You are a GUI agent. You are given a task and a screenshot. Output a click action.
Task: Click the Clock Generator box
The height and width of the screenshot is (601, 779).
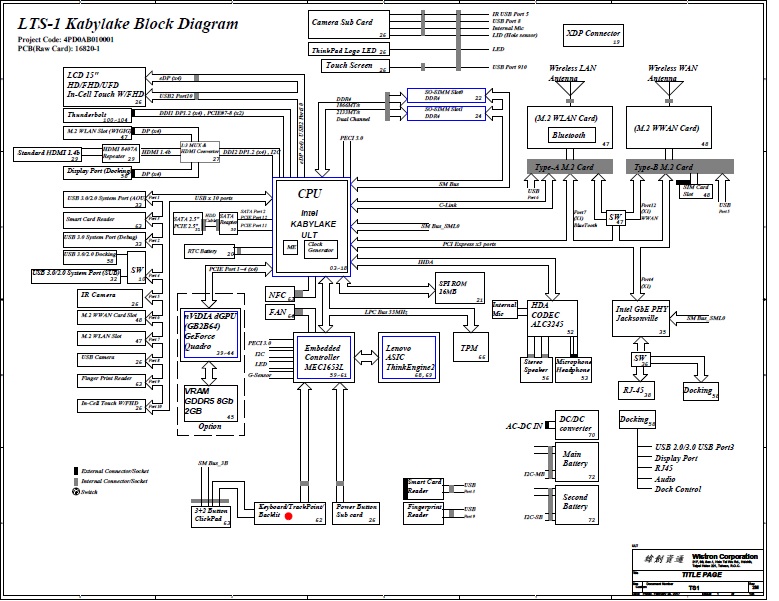(320, 249)
